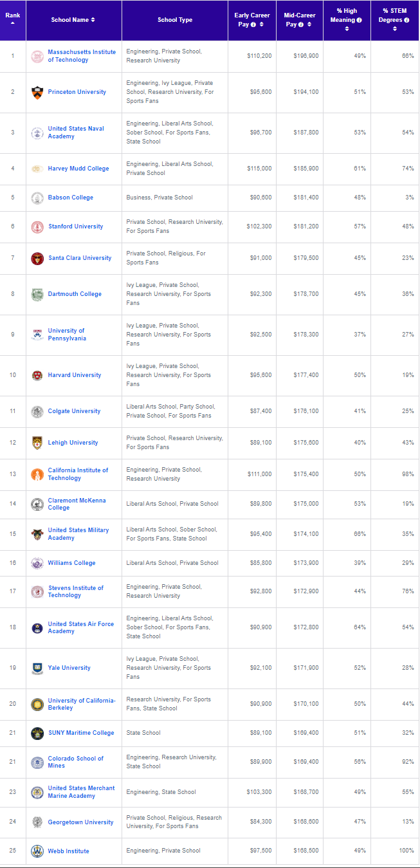Click the % High Meaning info icon
The width and height of the screenshot is (420, 868).
360,20
